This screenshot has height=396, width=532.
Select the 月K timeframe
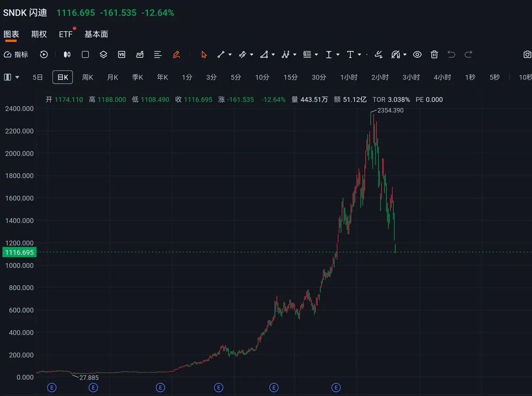coord(113,77)
